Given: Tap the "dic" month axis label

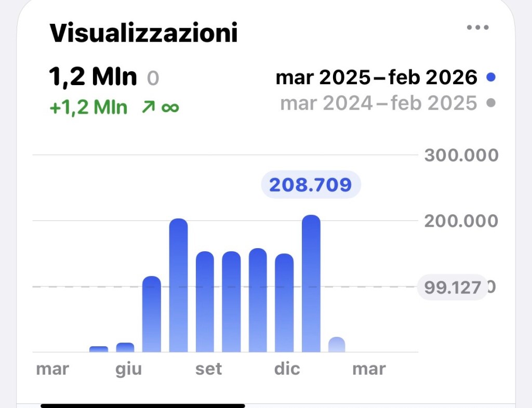Looking at the screenshot, I should pyautogui.click(x=287, y=369).
